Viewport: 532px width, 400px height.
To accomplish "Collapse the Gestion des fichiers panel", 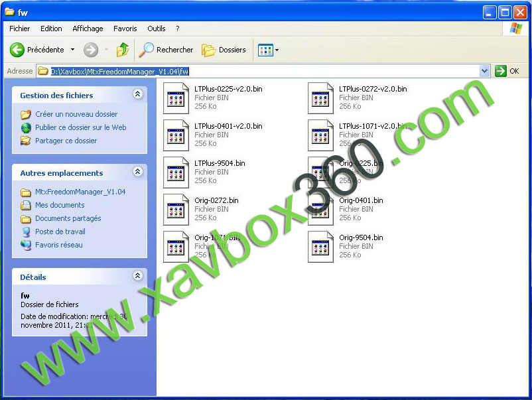I will click(x=138, y=94).
